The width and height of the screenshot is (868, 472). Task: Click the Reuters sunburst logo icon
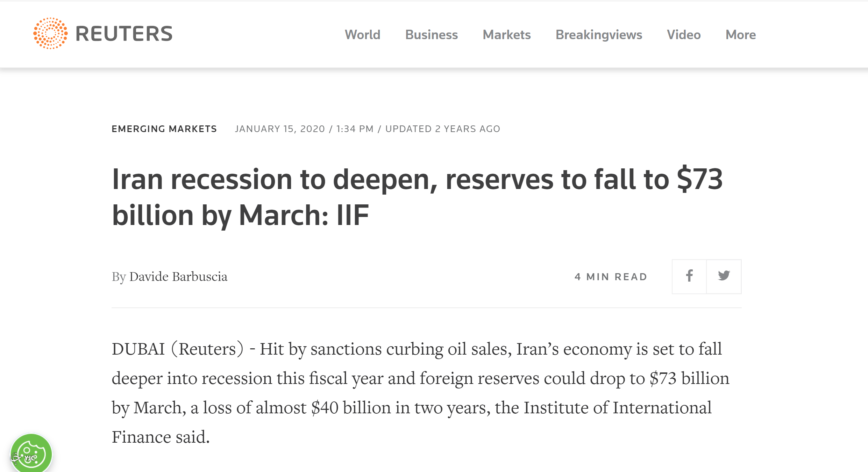point(50,34)
